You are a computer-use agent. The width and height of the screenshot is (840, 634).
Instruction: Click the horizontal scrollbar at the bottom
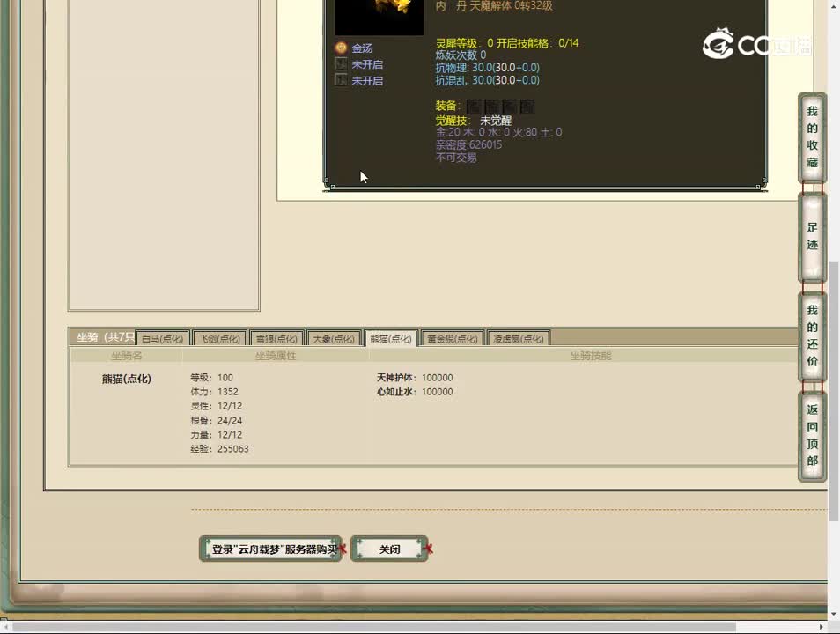374,626
